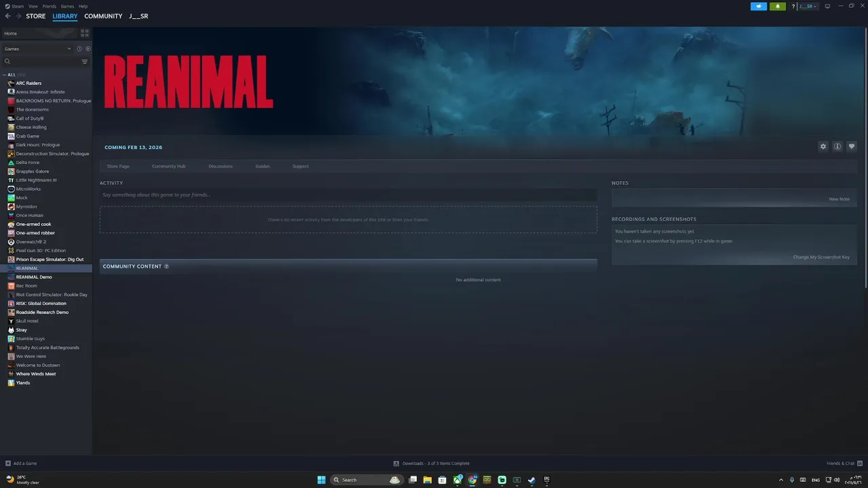The image size is (868, 488).
Task: Open the library advanced filter icon
Action: [x=85, y=62]
